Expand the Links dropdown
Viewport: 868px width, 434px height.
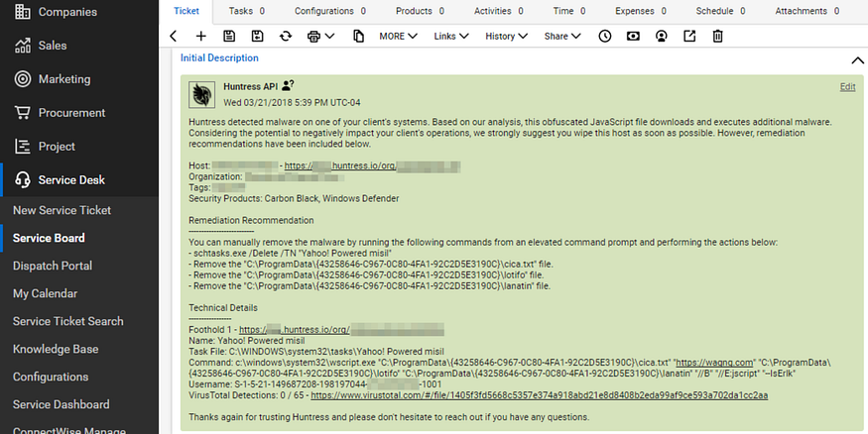[451, 36]
